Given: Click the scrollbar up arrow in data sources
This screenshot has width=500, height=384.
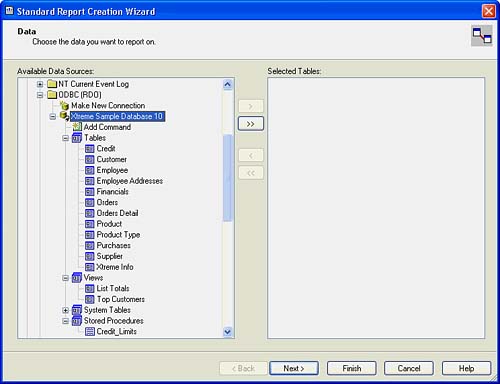Looking at the screenshot, I should tap(228, 84).
